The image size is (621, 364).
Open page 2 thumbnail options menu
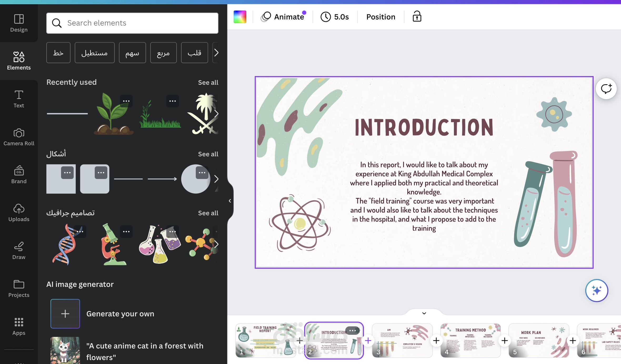coord(353,331)
